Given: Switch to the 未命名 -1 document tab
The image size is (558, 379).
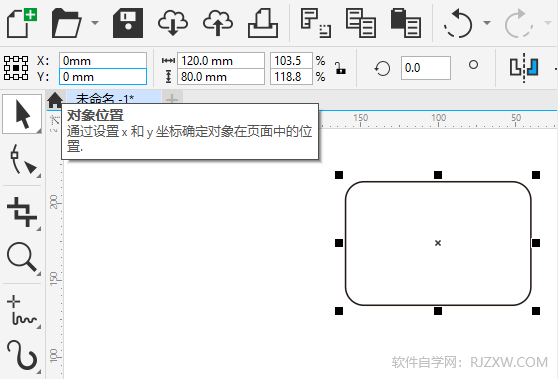Looking at the screenshot, I should (x=114, y=97).
